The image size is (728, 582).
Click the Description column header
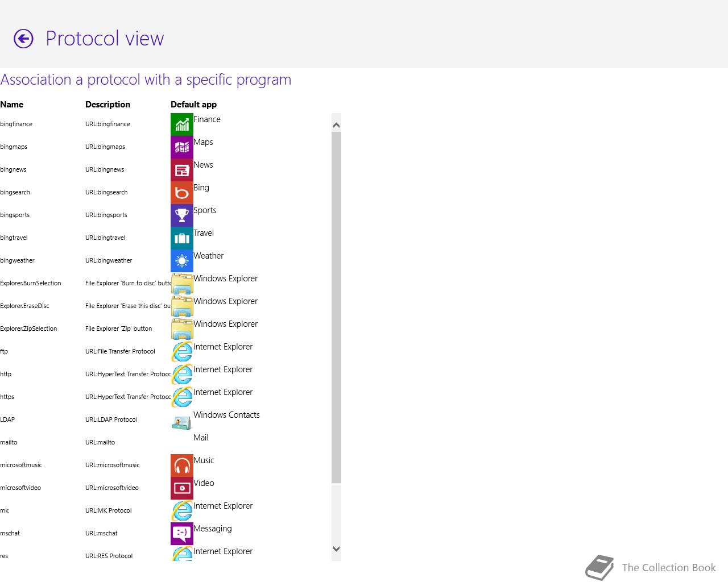(107, 105)
